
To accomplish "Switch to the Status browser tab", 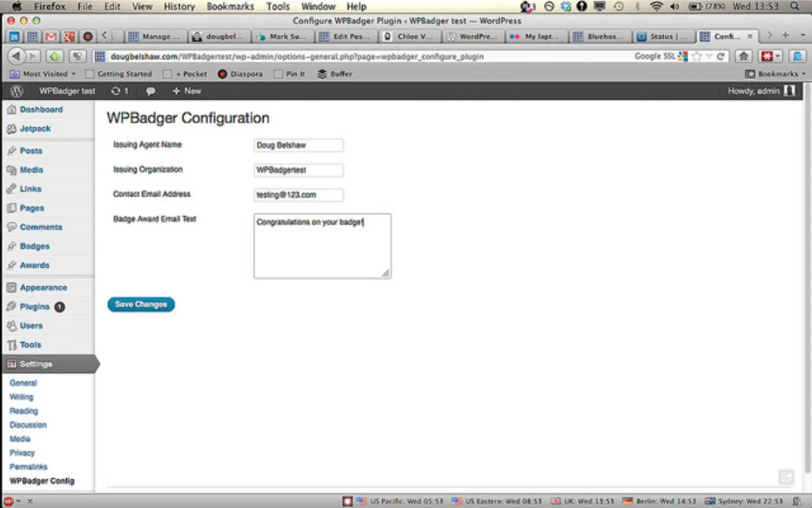I will pos(663,37).
